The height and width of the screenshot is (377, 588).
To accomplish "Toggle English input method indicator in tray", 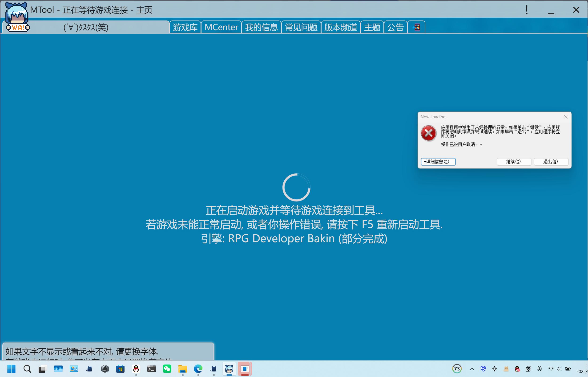I will pos(539,369).
